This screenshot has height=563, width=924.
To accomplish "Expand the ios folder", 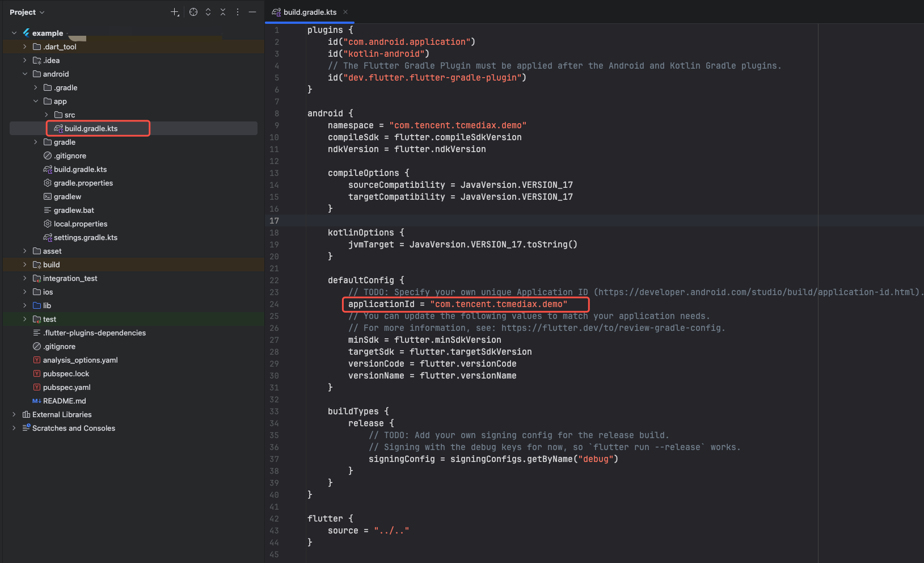I will tap(25, 292).
